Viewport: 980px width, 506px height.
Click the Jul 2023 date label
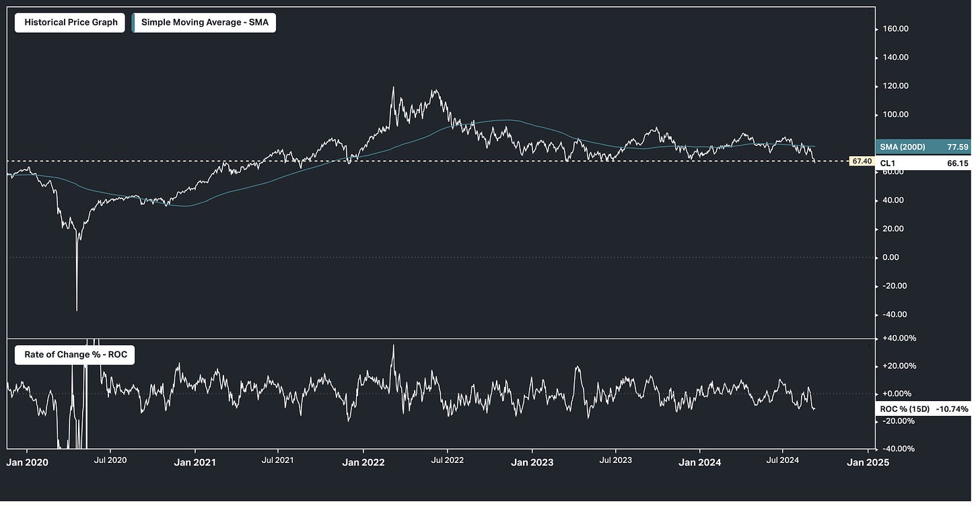[x=615, y=462]
